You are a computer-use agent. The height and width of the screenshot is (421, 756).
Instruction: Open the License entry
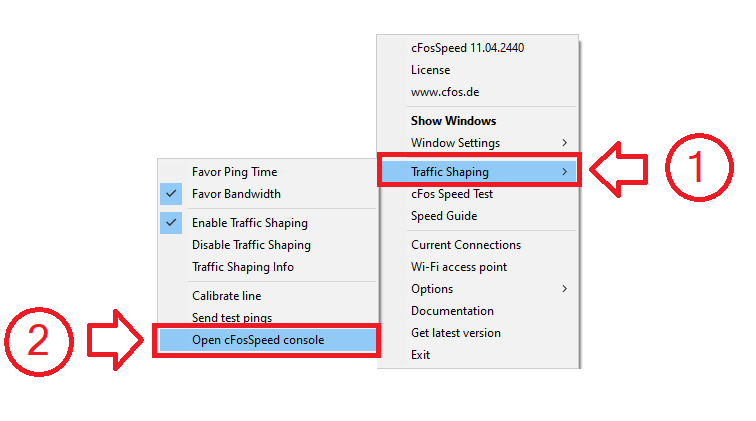[x=430, y=70]
